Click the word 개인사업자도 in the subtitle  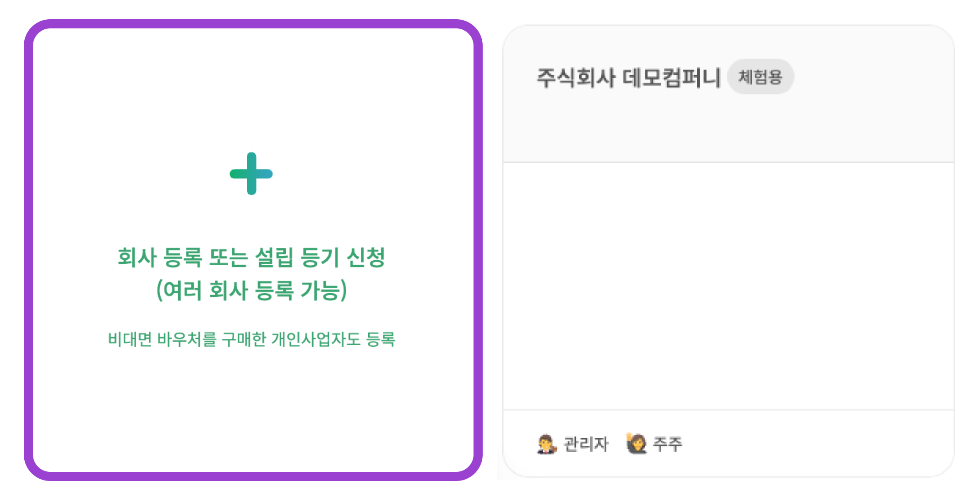[316, 339]
